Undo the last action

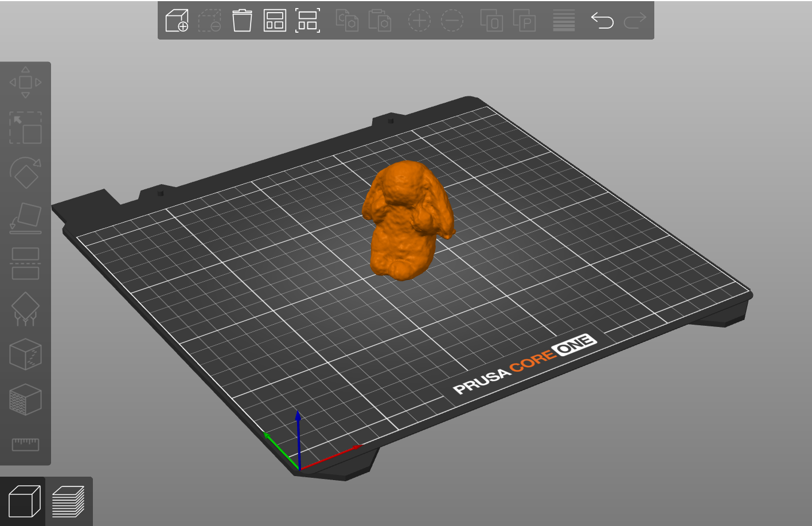(602, 21)
